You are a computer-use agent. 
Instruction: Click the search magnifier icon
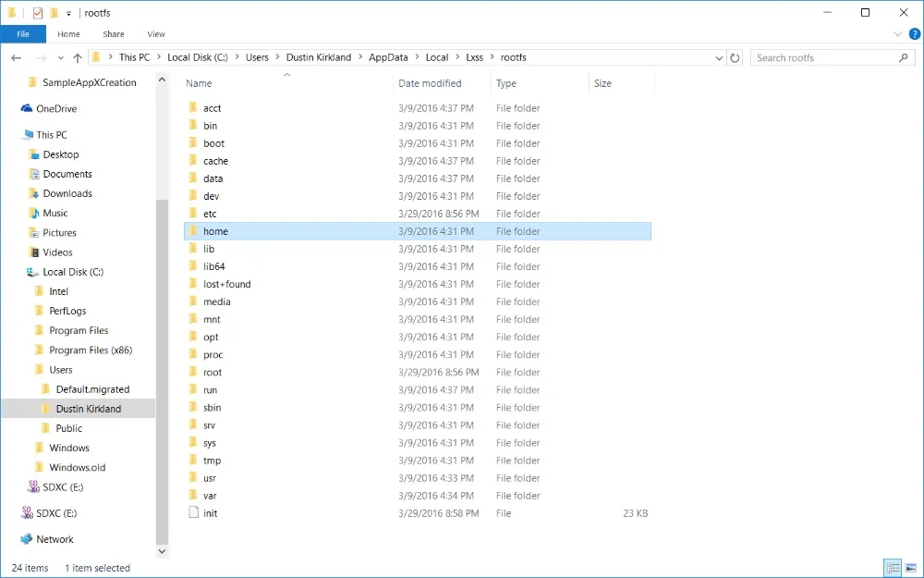905,57
